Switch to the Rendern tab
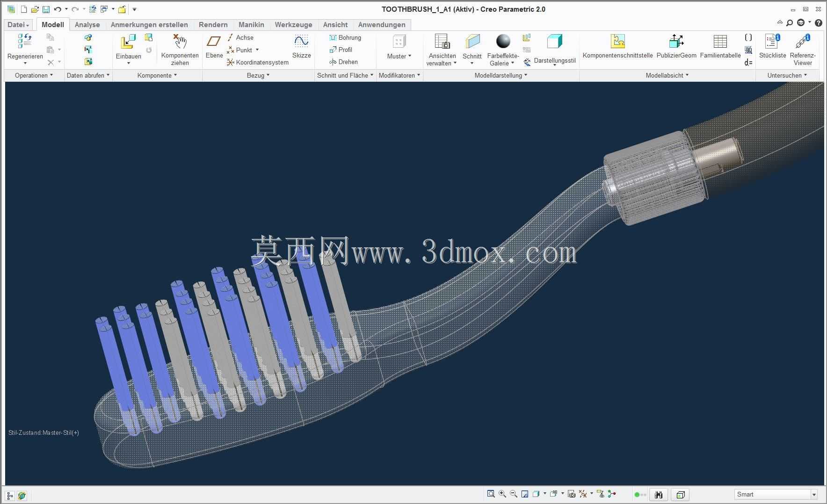Screen dimensions: 827x504 point(213,25)
